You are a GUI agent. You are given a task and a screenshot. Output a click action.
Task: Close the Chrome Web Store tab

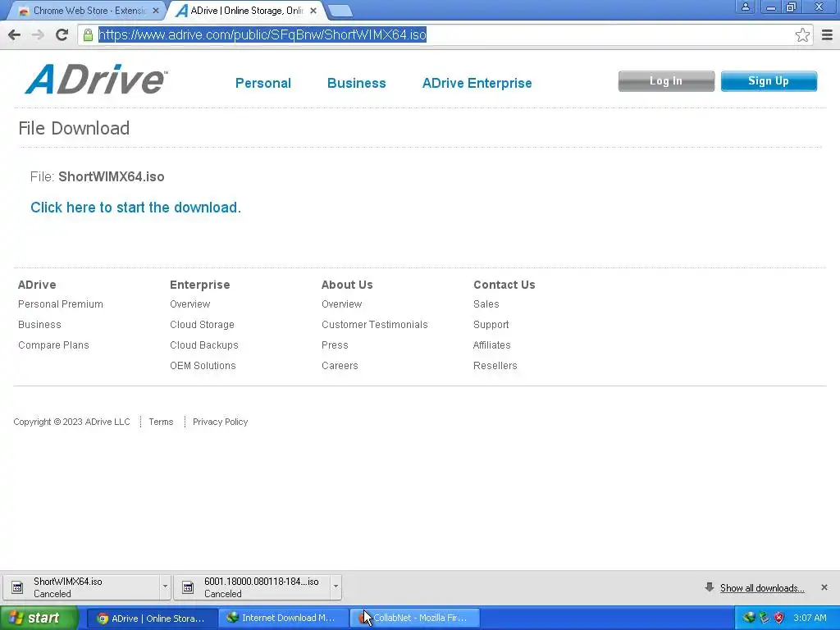[155, 11]
